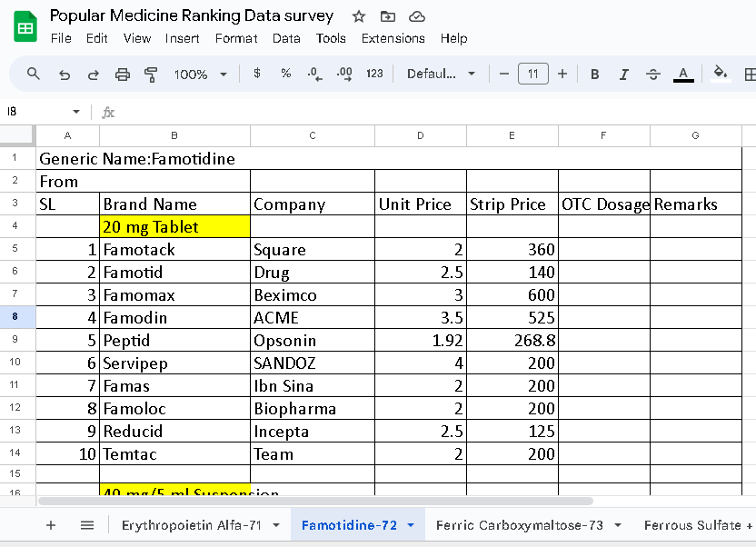Toggle italic formatting
Viewport: 756px width, 547px height.
pos(624,75)
